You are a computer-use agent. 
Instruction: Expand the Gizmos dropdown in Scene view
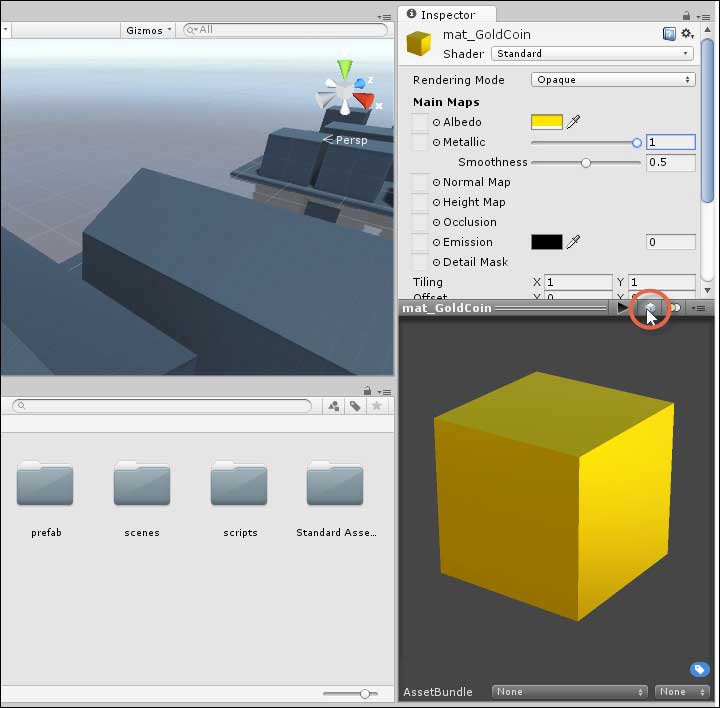tap(148, 30)
